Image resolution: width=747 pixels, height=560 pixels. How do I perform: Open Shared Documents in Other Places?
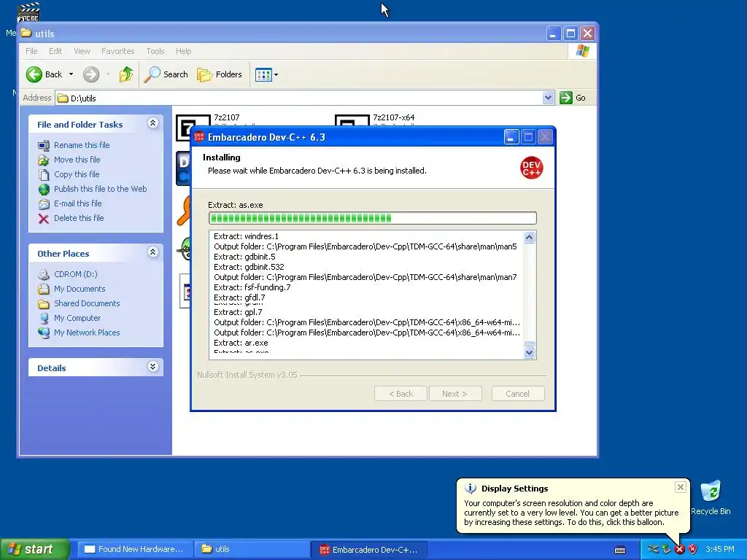pos(87,303)
